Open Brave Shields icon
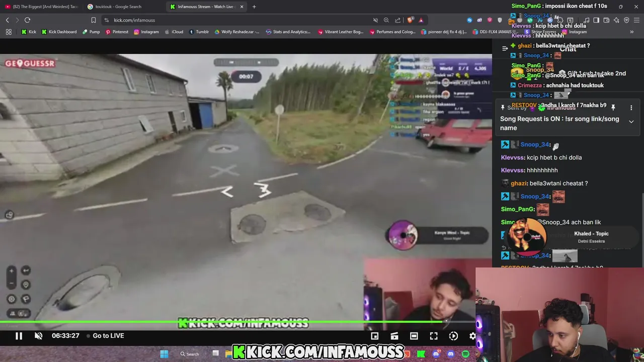 pyautogui.click(x=410, y=20)
